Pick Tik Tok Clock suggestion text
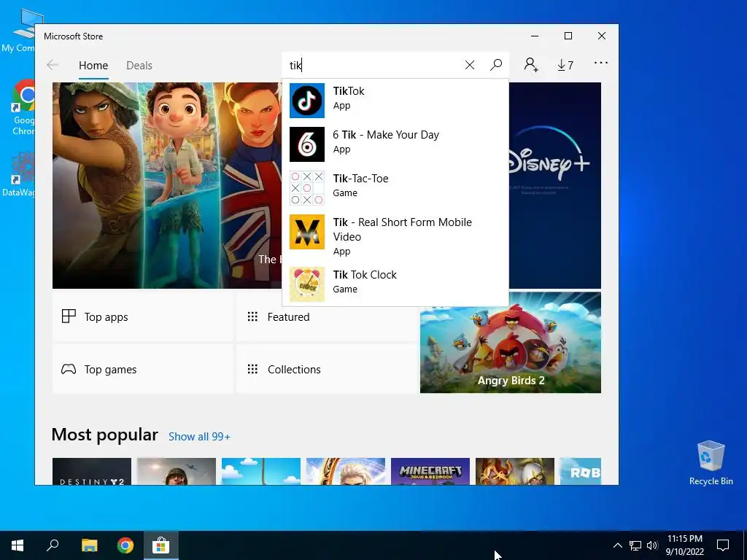The image size is (747, 560). point(365,275)
